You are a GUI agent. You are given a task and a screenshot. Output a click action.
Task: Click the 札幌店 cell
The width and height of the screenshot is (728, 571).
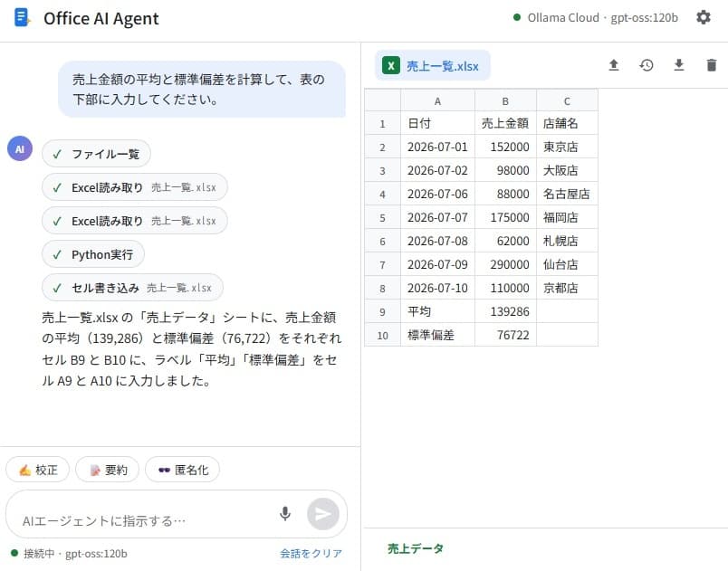coord(567,242)
